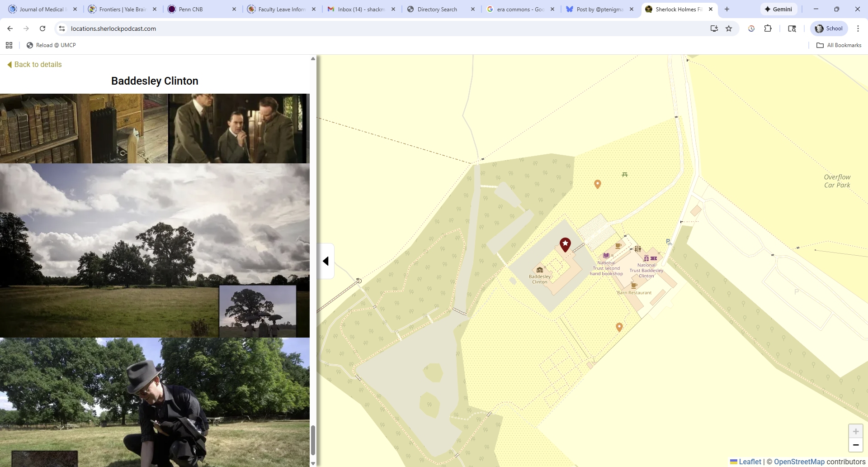The height and width of the screenshot is (467, 868).
Task: Open the browser extensions menu
Action: (x=768, y=29)
